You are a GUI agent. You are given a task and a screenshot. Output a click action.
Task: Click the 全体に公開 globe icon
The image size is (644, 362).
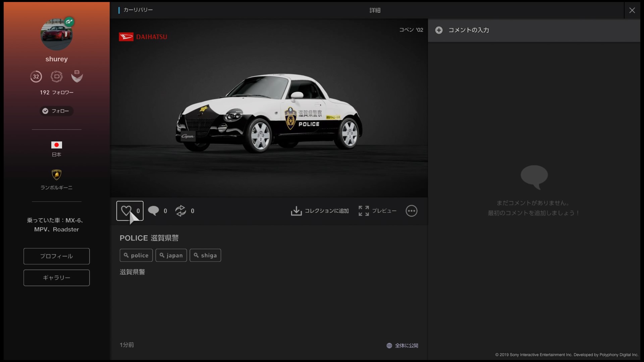coord(389,346)
